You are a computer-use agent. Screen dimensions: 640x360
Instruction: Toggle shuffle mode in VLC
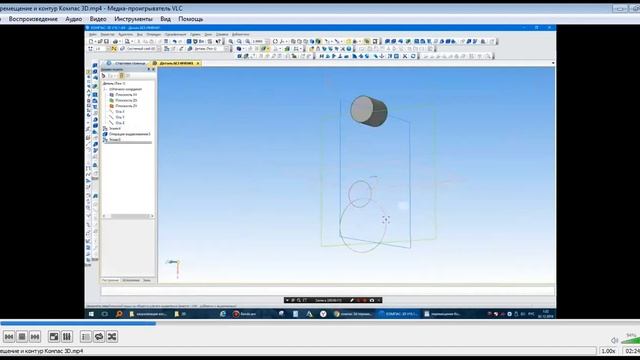(x=112, y=336)
